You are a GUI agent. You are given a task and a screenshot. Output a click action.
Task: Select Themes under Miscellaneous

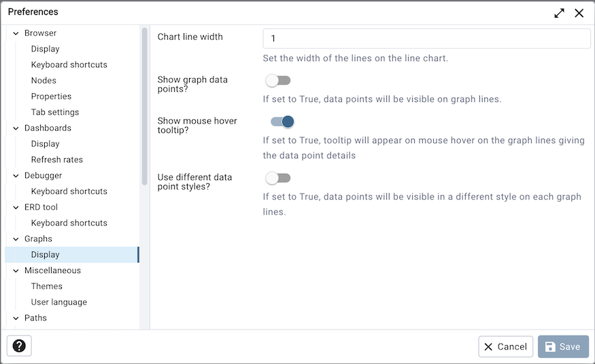pyautogui.click(x=46, y=287)
